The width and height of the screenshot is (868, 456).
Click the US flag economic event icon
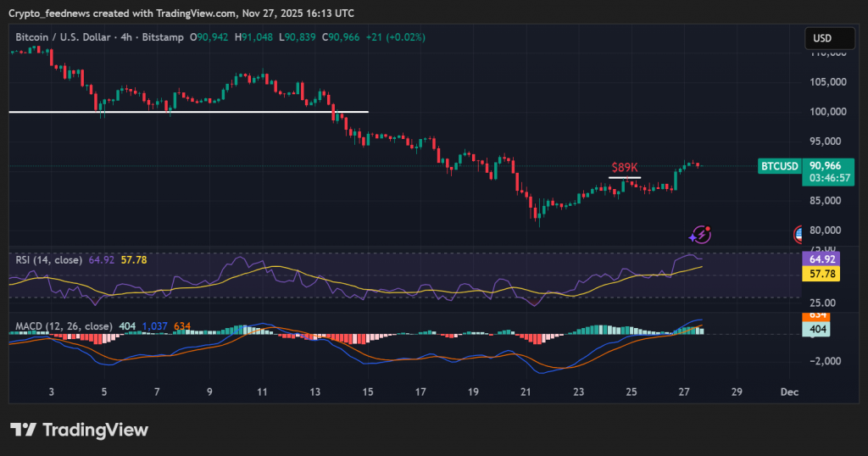pyautogui.click(x=799, y=234)
